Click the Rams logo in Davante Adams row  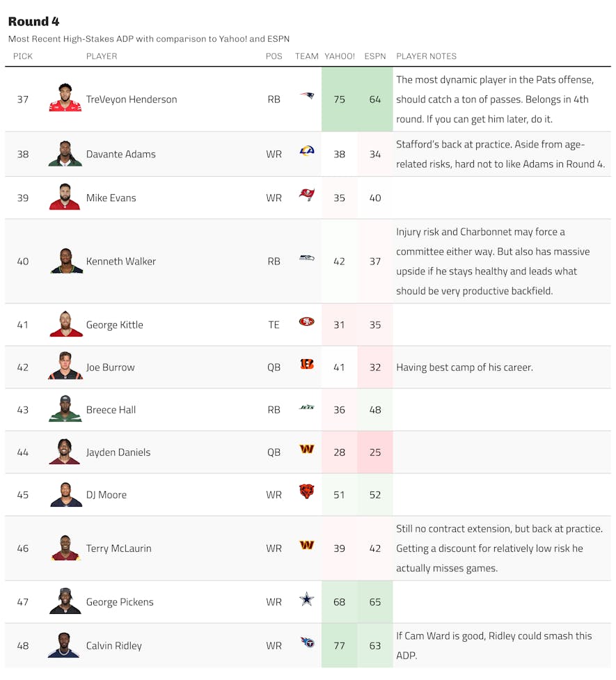307,150
